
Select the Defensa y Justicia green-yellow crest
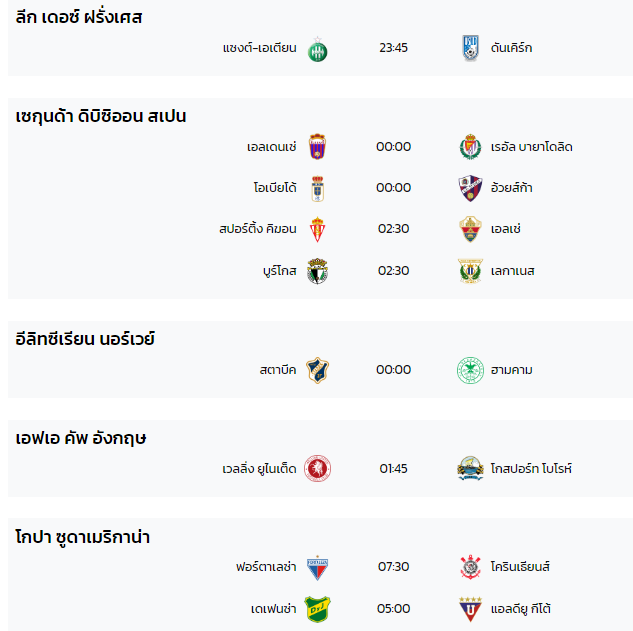click(x=317, y=609)
